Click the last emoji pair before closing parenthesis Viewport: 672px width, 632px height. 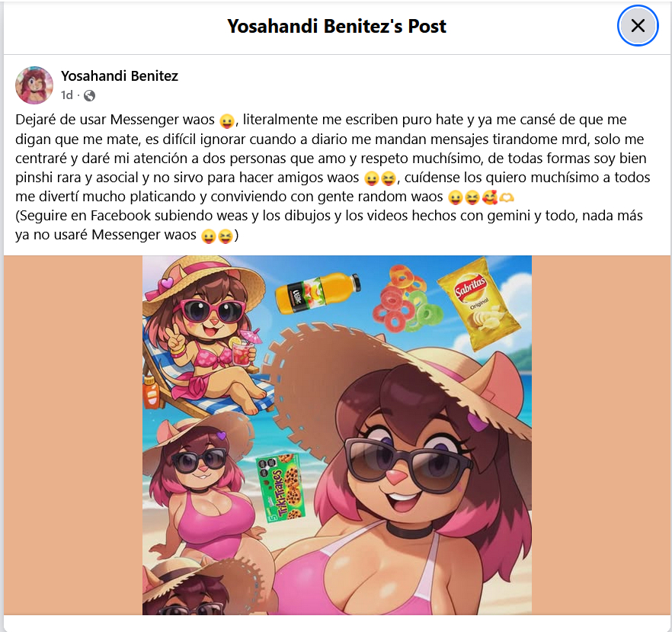pyautogui.click(x=217, y=236)
